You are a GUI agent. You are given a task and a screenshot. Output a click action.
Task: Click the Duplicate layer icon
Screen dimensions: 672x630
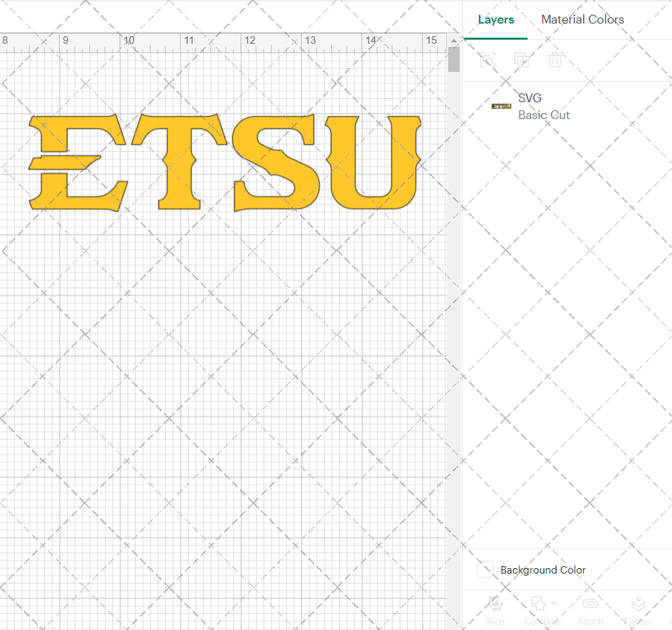(x=521, y=60)
